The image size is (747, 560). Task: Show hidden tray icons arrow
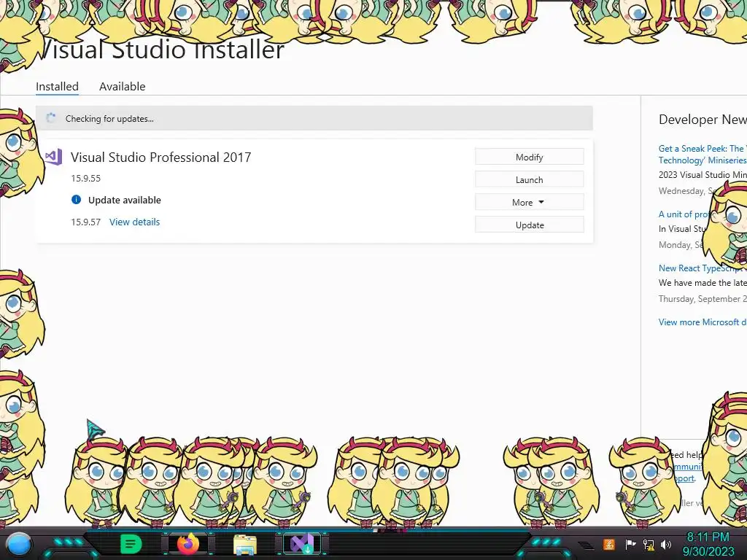586,544
